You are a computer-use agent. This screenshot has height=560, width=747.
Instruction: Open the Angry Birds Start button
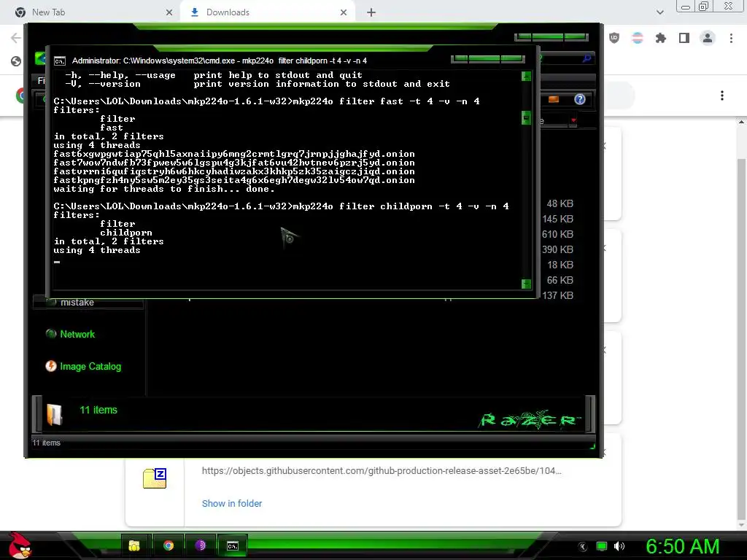point(19,545)
